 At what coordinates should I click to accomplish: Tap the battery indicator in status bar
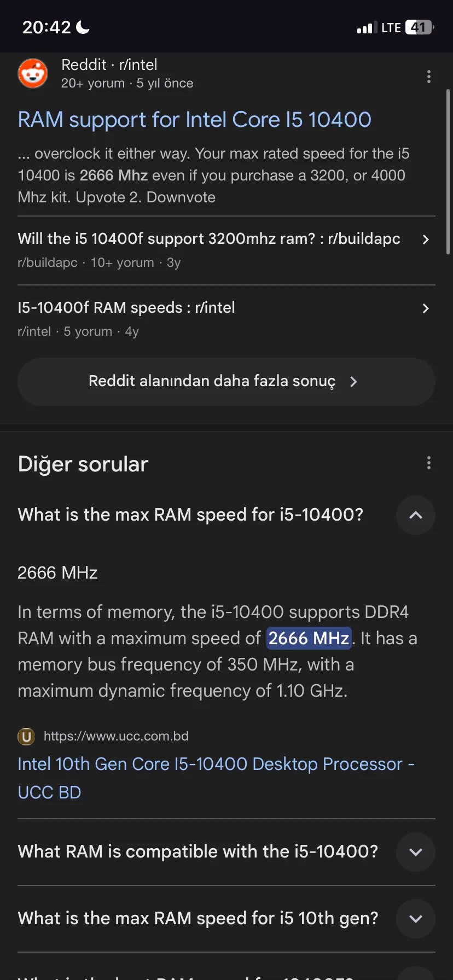[x=419, y=27]
